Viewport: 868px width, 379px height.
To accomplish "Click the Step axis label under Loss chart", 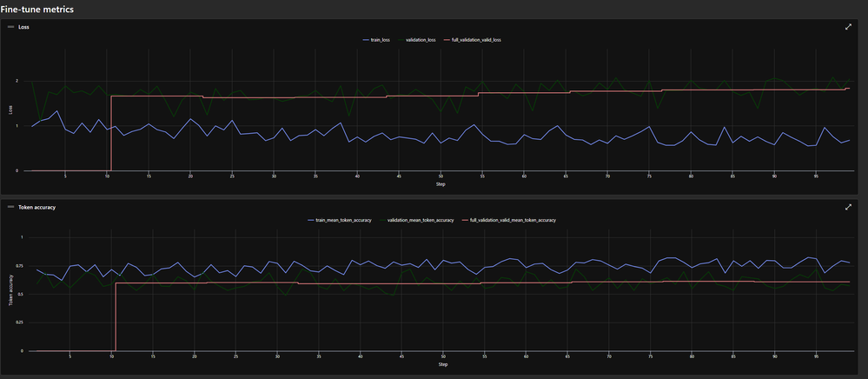I will pyautogui.click(x=441, y=184).
